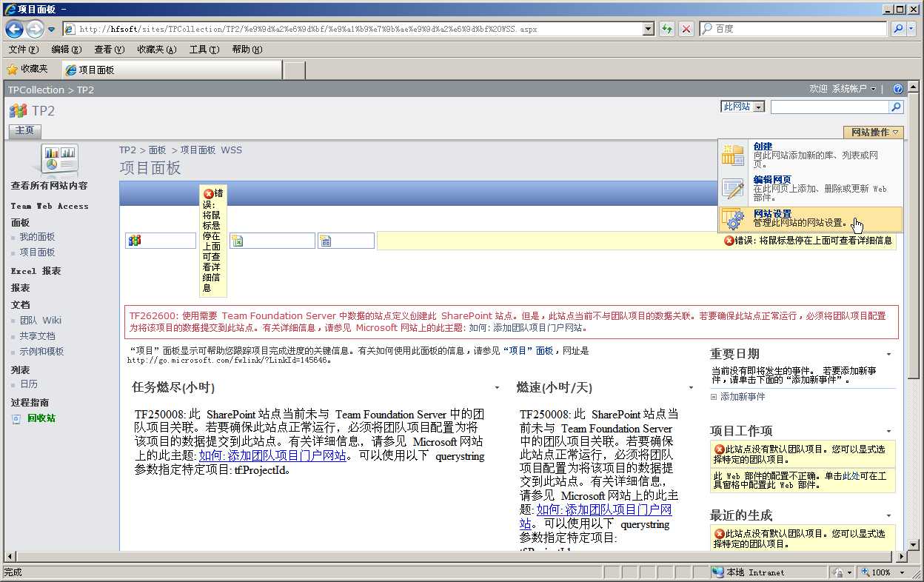This screenshot has width=924, height=582.
Task: Open 项目面板 in the sidebar
Action: click(x=37, y=252)
